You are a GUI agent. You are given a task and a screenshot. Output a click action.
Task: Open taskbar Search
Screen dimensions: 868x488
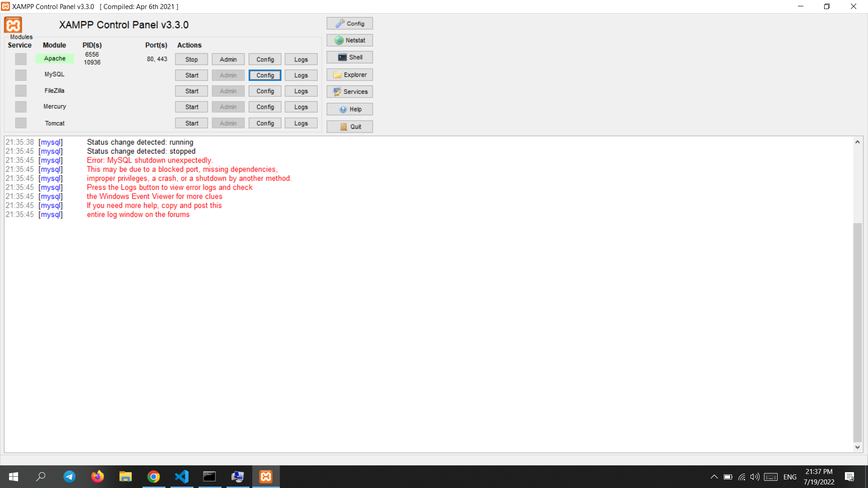(41, 477)
